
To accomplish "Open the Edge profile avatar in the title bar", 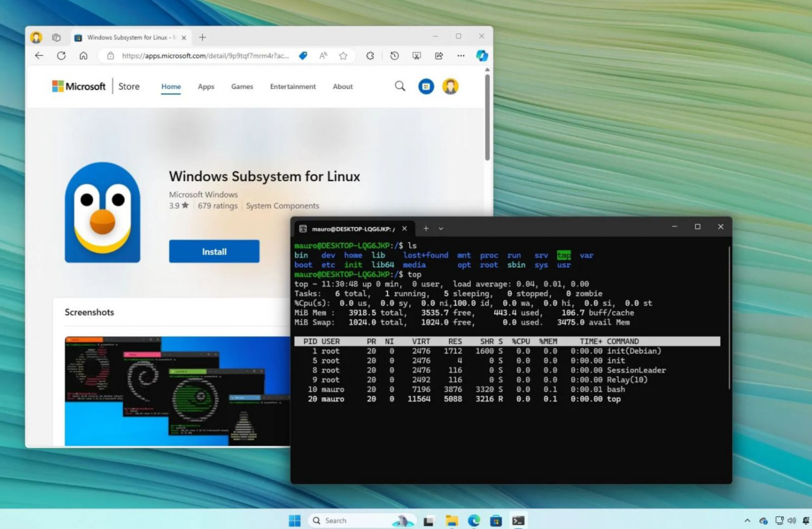I will [36, 37].
